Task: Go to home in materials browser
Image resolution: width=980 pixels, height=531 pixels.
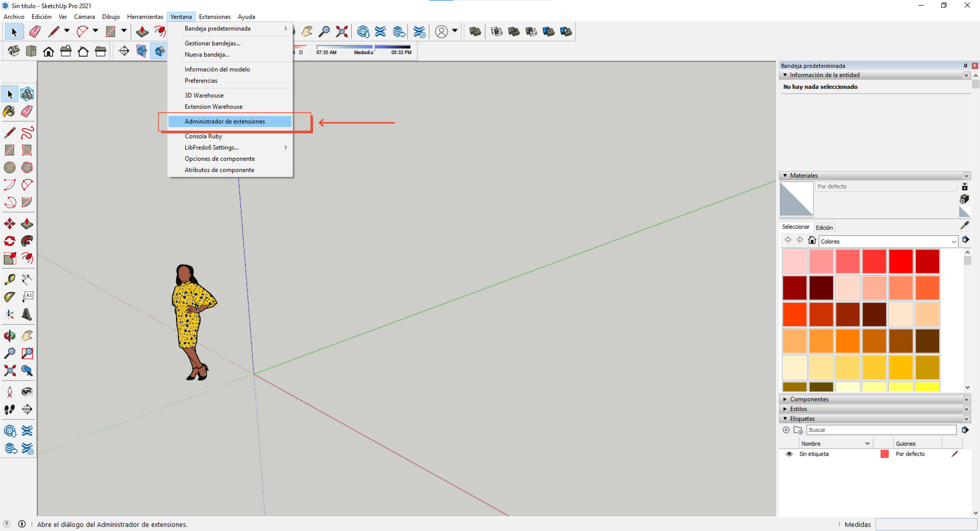Action: (x=812, y=240)
